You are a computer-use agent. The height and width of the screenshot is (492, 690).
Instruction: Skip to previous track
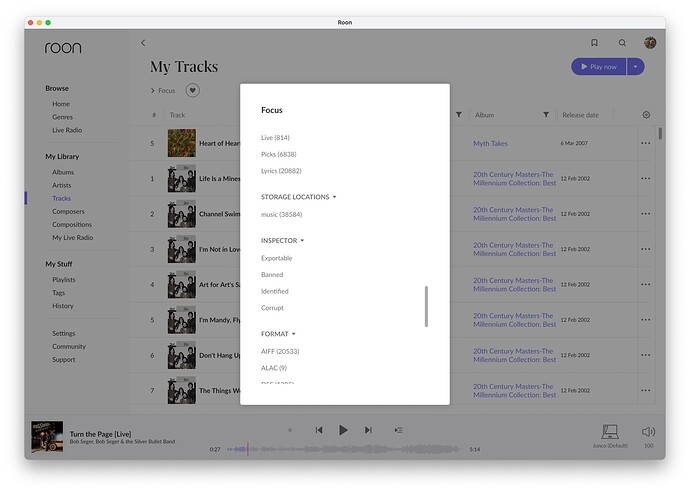pyautogui.click(x=319, y=430)
